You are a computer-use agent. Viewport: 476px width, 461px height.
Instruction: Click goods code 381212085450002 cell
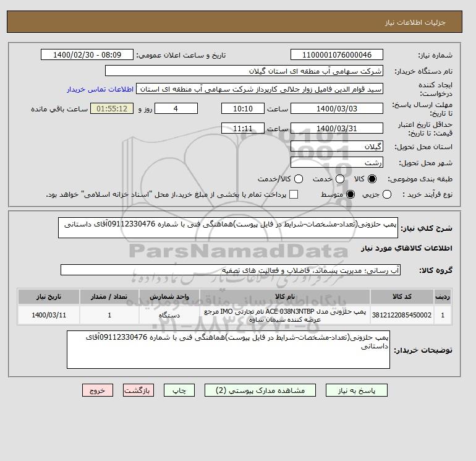(x=402, y=315)
